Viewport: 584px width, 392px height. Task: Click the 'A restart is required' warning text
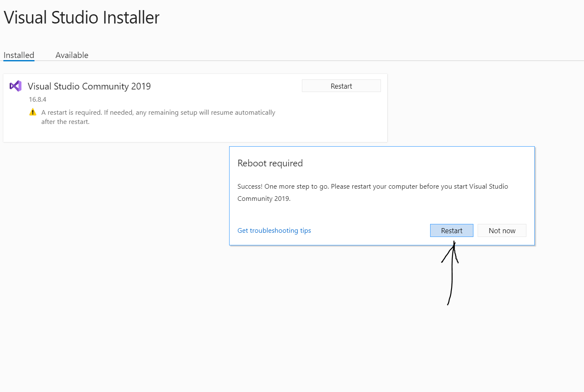click(158, 113)
